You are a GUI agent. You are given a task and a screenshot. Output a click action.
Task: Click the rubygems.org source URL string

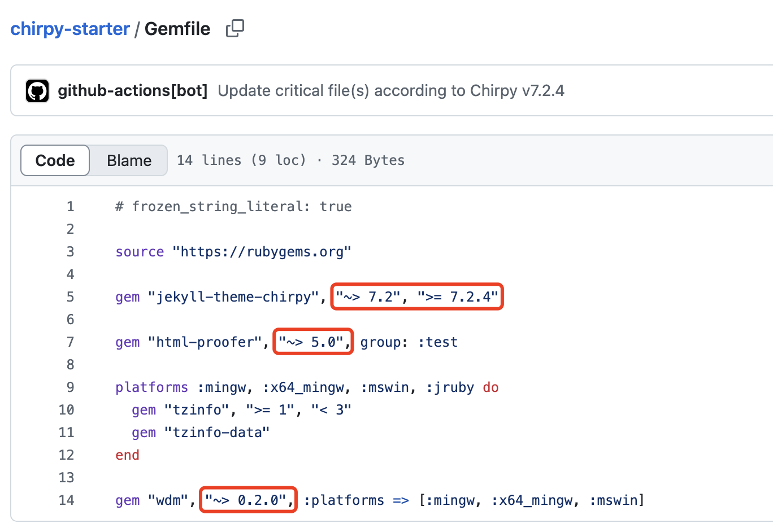tap(262, 252)
